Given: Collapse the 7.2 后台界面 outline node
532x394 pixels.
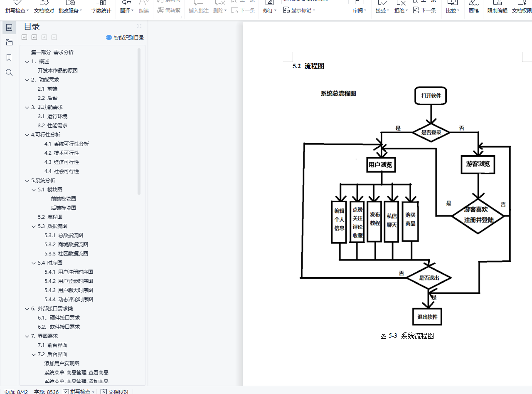Looking at the screenshot, I should tap(34, 354).
